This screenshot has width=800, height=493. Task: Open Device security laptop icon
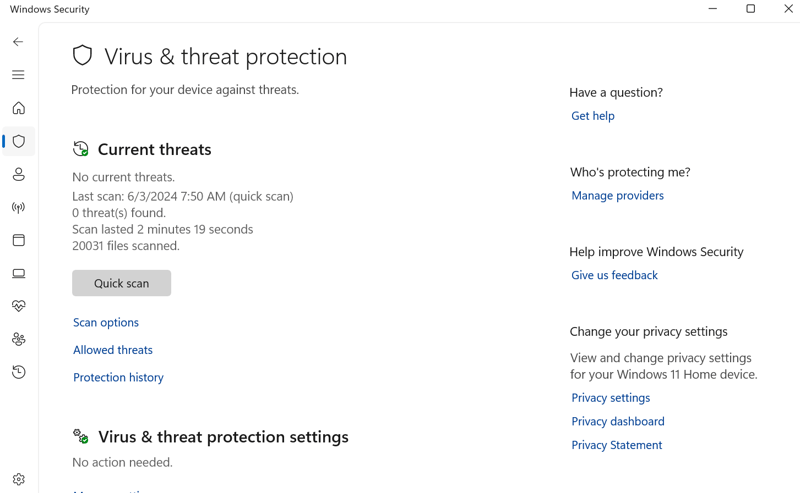tap(18, 274)
